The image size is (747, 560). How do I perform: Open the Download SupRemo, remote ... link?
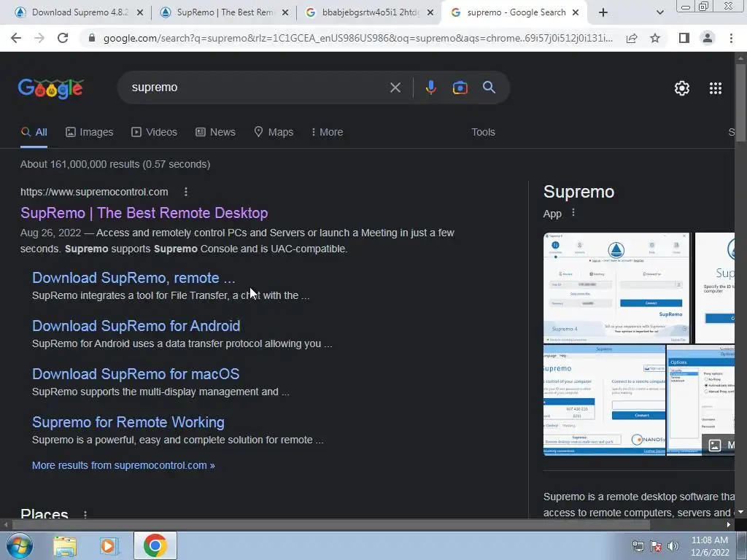[133, 278]
